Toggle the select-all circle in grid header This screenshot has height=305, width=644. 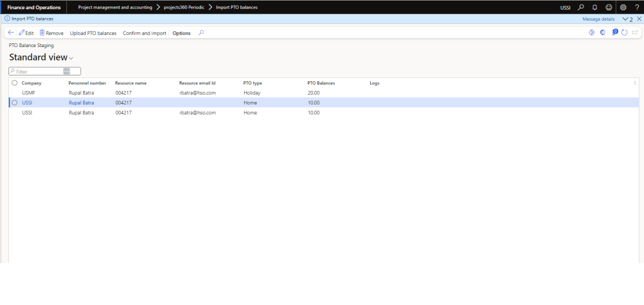click(15, 83)
